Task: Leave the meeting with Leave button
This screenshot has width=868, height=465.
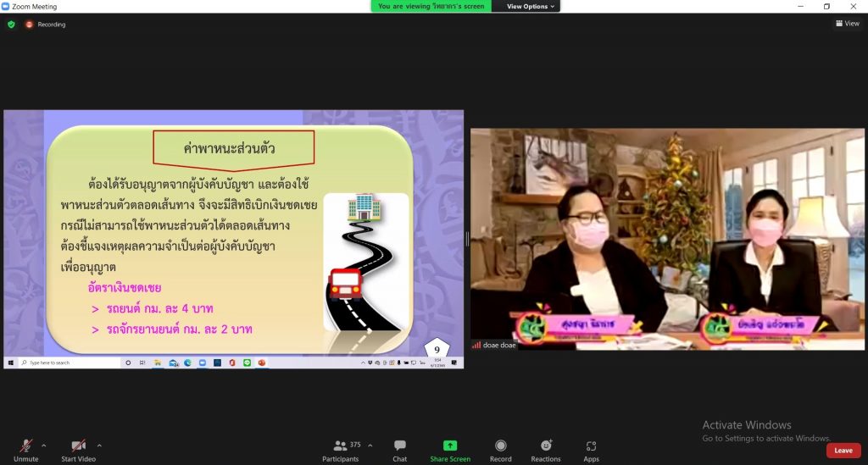Action: click(843, 451)
